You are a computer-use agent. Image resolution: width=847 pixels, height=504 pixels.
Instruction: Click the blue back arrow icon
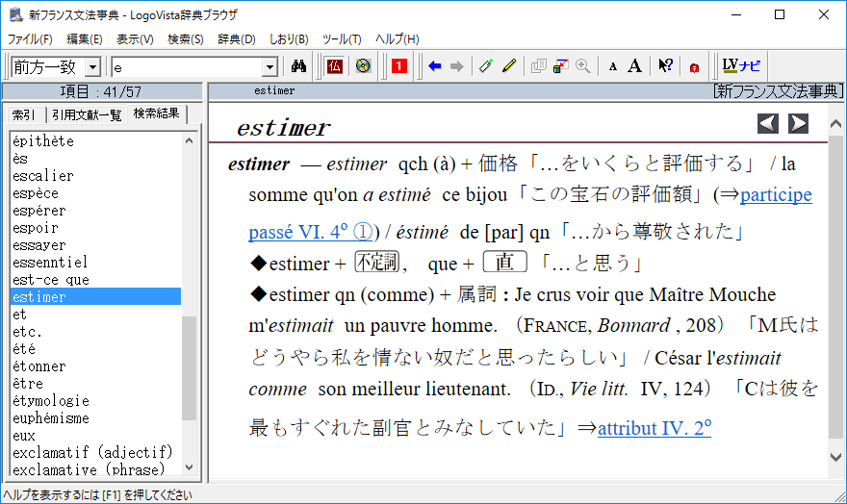tap(435, 66)
